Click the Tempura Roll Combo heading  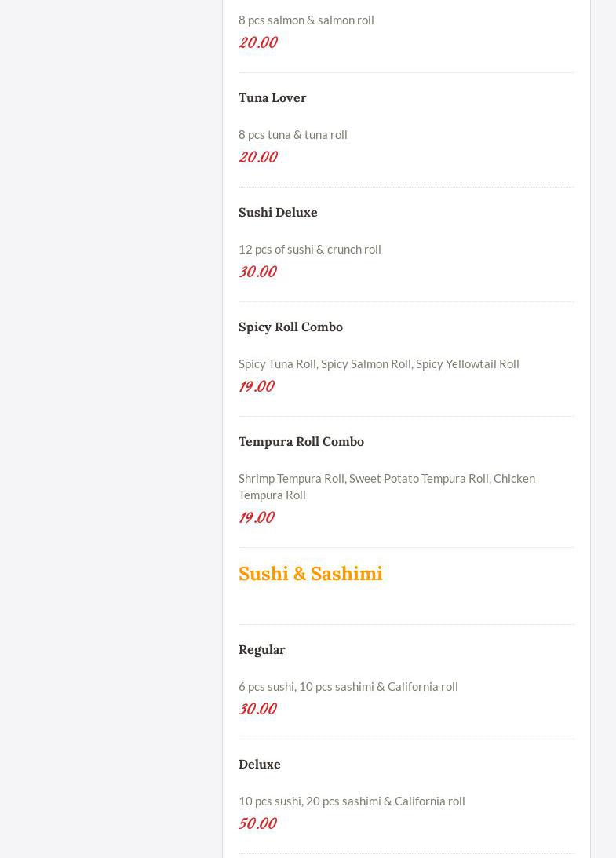(301, 441)
